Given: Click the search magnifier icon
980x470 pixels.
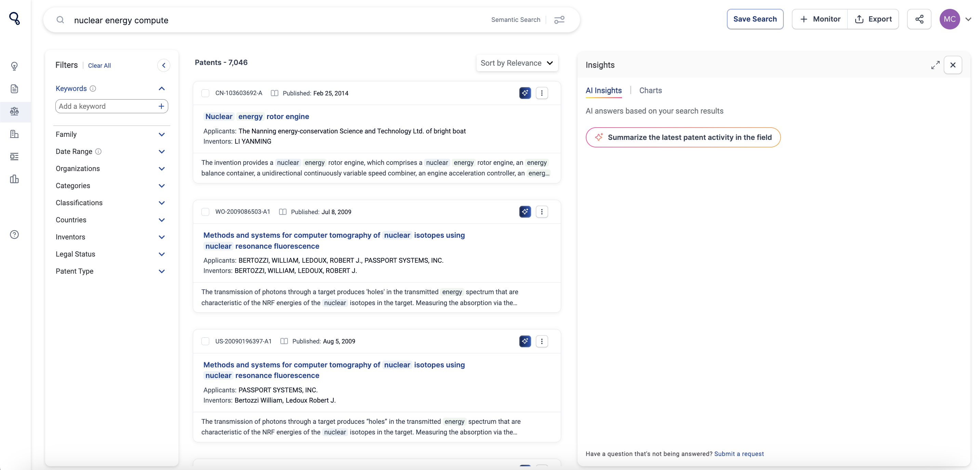Looking at the screenshot, I should tap(60, 20).
